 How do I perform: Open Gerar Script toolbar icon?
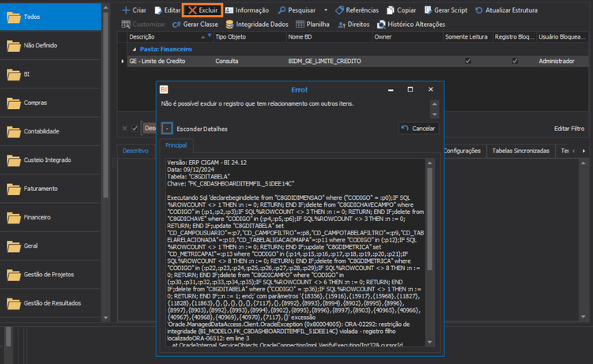pos(428,10)
